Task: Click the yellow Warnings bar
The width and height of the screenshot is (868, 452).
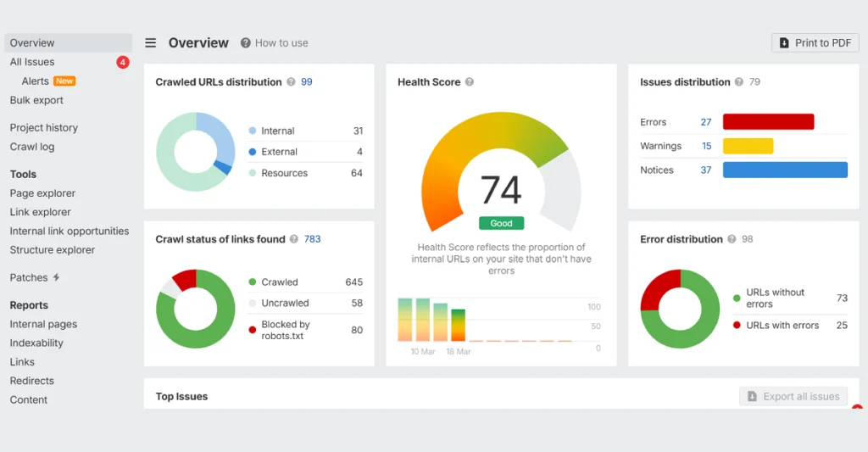Action: [x=748, y=146]
